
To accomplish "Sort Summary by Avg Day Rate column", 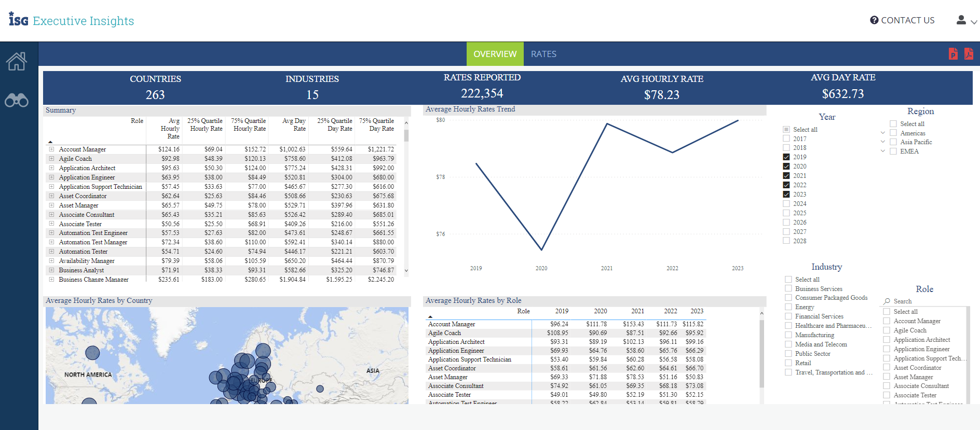I will click(x=294, y=124).
